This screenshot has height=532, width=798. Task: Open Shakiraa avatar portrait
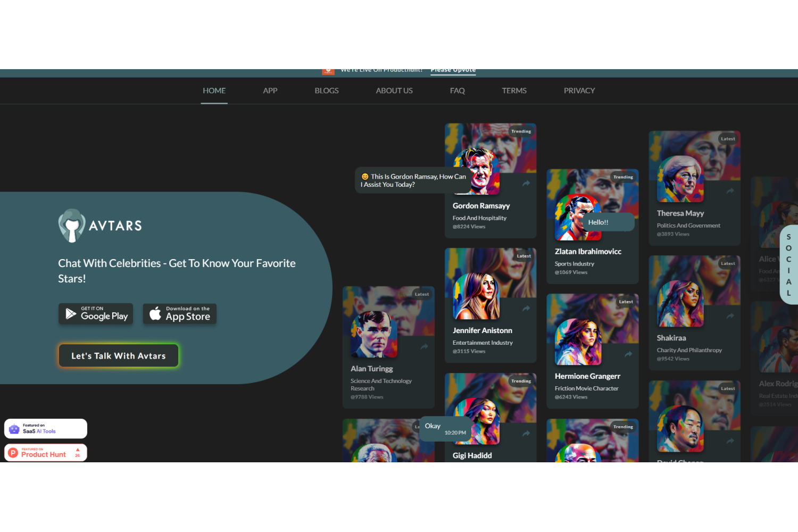click(680, 304)
